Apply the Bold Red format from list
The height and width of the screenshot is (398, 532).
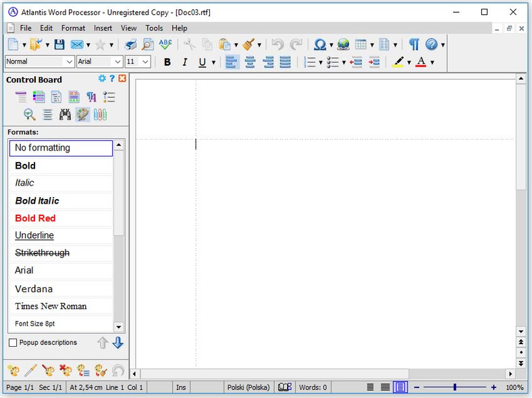pos(35,218)
